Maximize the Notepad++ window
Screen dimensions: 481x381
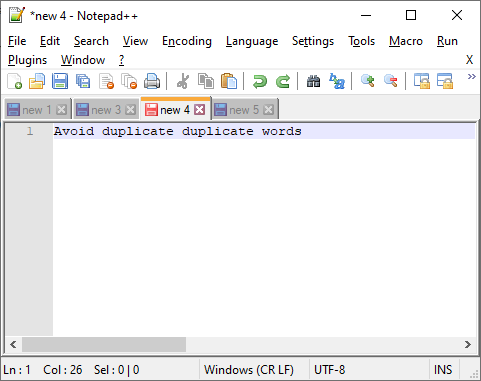411,15
